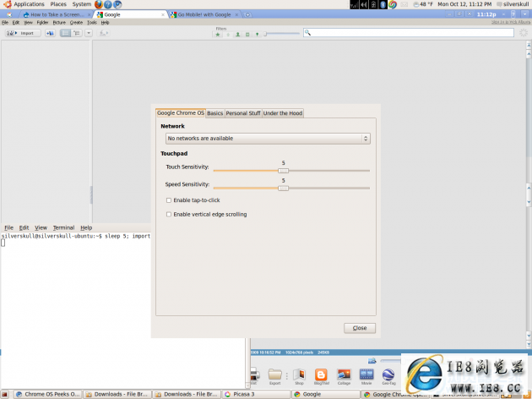The width and height of the screenshot is (532, 399).
Task: Open the Picasa Create menu
Action: click(x=76, y=23)
